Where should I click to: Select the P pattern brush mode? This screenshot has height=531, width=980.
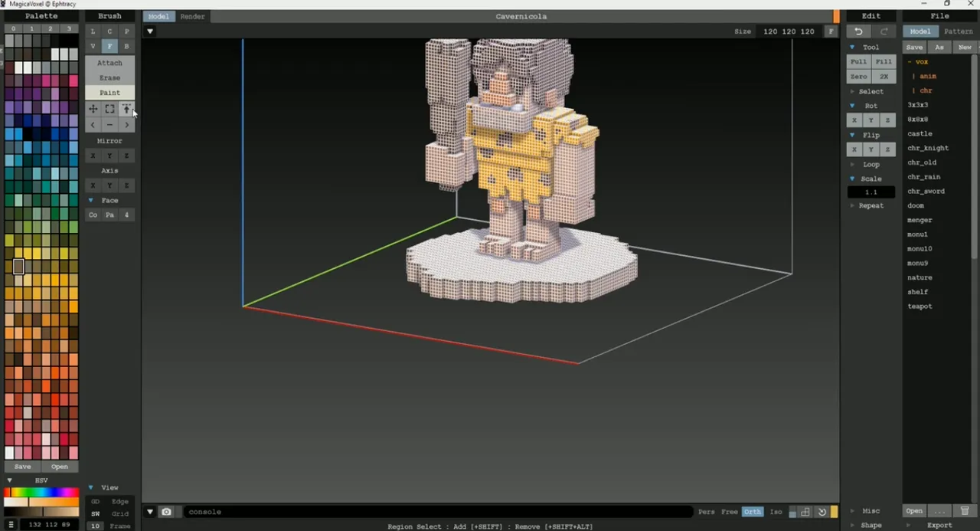pyautogui.click(x=126, y=31)
